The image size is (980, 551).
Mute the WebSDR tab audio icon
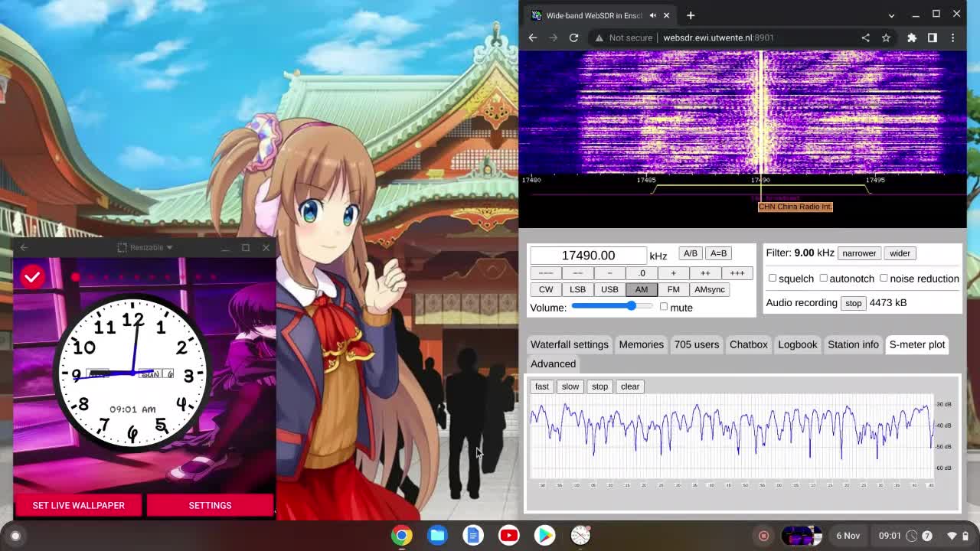653,15
